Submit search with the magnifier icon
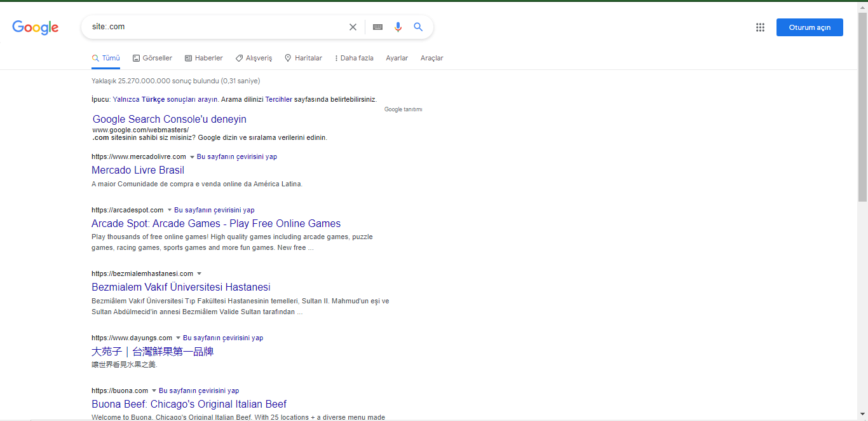The image size is (868, 421). click(418, 27)
